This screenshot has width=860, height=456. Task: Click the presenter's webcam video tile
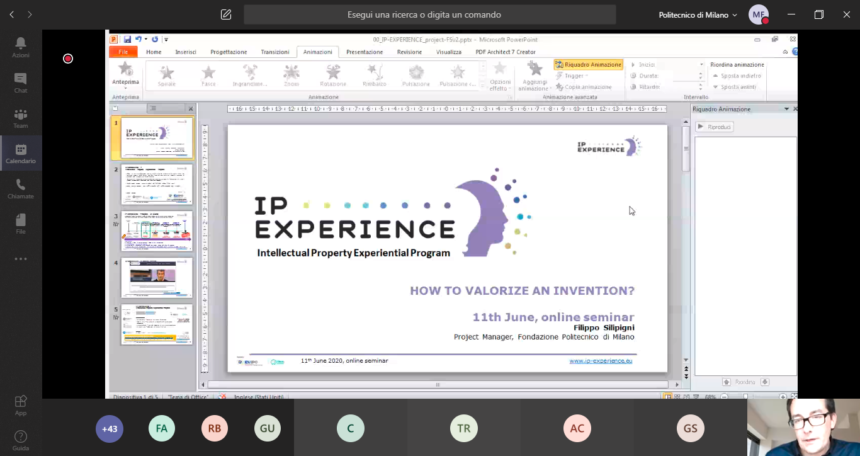coord(804,427)
